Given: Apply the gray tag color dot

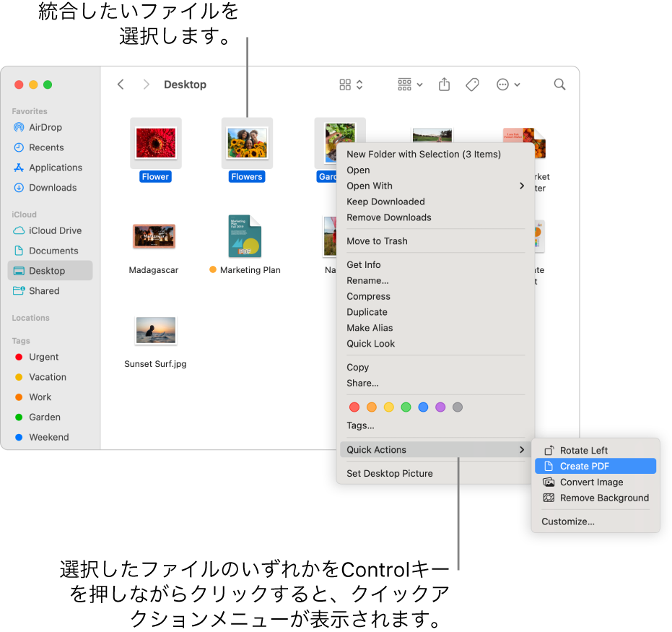Looking at the screenshot, I should click(x=458, y=407).
